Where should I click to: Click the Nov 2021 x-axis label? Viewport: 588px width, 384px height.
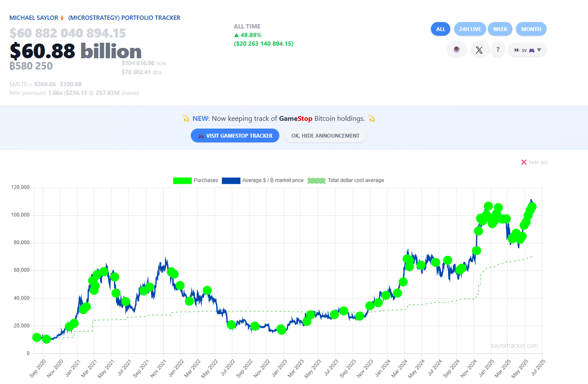tap(157, 368)
